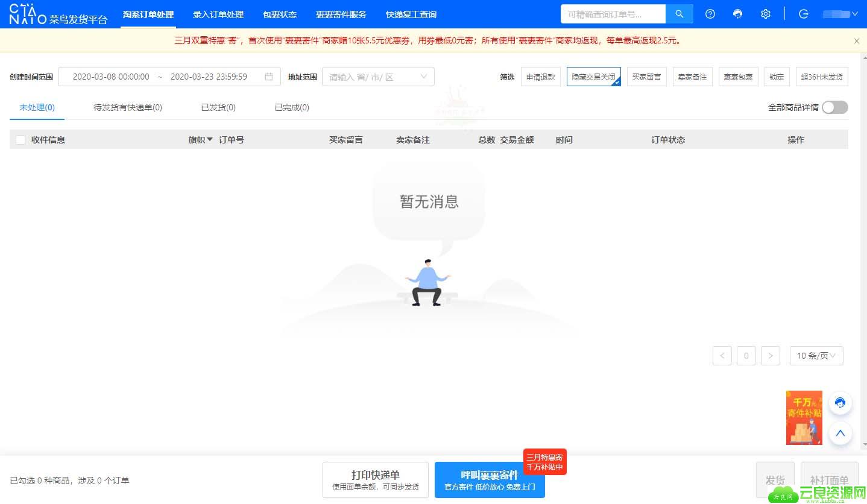Image resolution: width=867 pixels, height=504 pixels.
Task: Switch to 录入订单处理 menu
Action: (x=218, y=14)
